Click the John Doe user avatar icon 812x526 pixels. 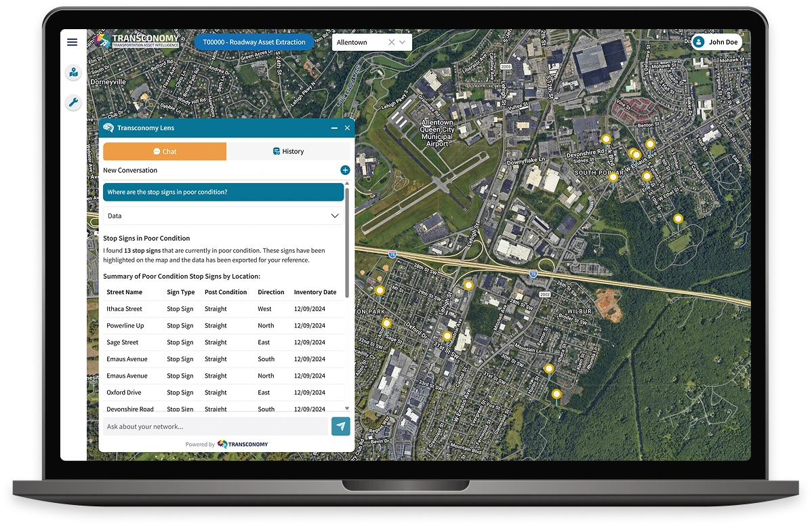[698, 42]
